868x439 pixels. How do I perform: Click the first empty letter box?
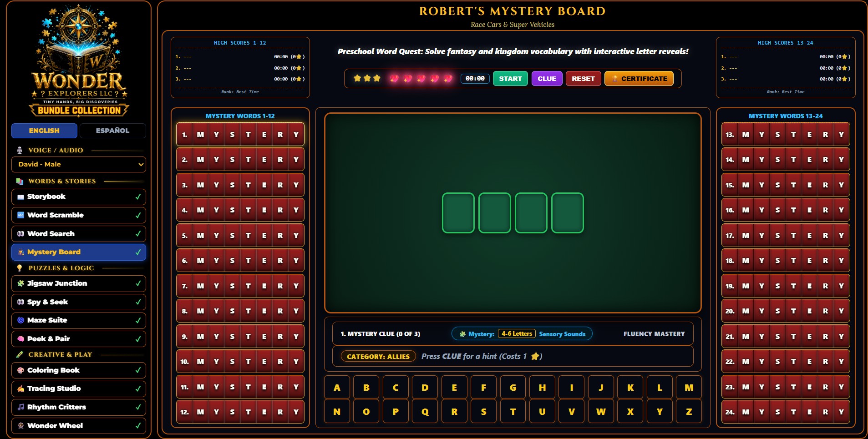(x=458, y=213)
